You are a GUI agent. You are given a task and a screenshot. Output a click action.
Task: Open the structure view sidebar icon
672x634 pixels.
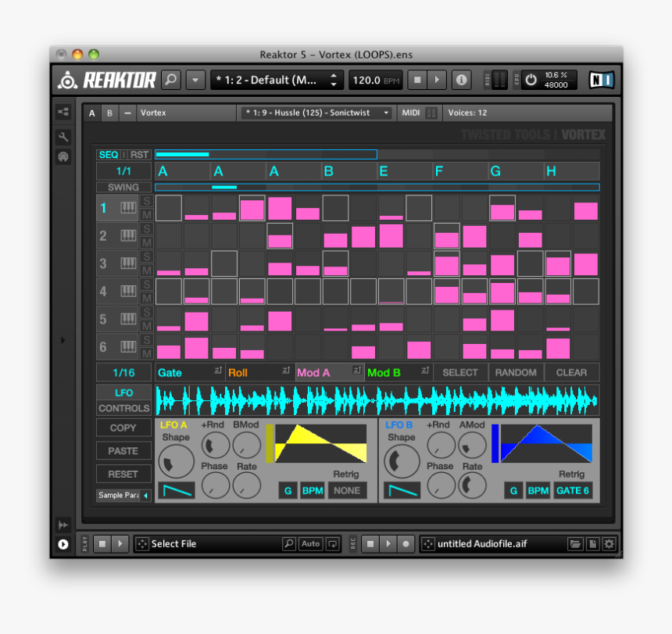click(x=63, y=112)
